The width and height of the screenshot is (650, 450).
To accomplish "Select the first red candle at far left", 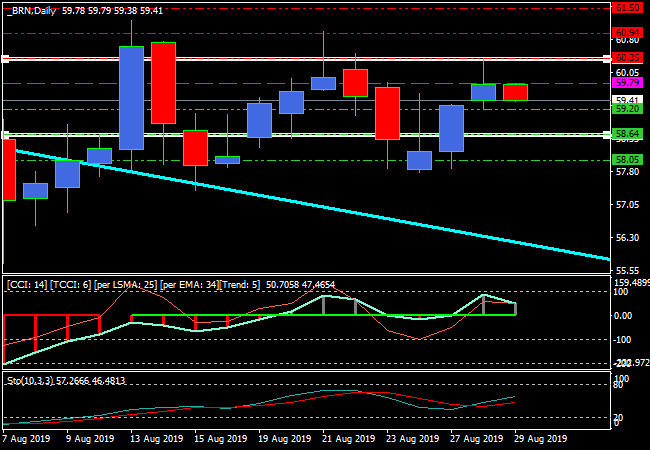I will point(9,170).
